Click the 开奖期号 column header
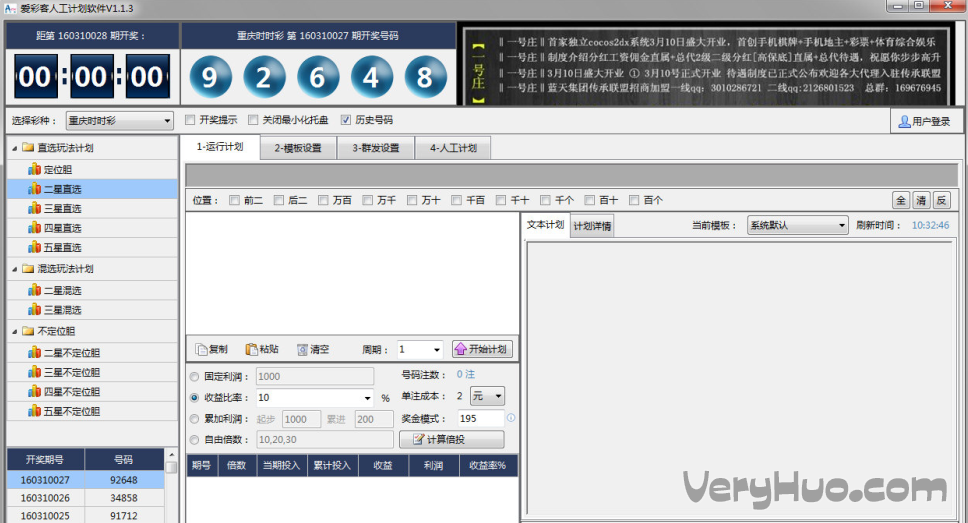 [45, 459]
